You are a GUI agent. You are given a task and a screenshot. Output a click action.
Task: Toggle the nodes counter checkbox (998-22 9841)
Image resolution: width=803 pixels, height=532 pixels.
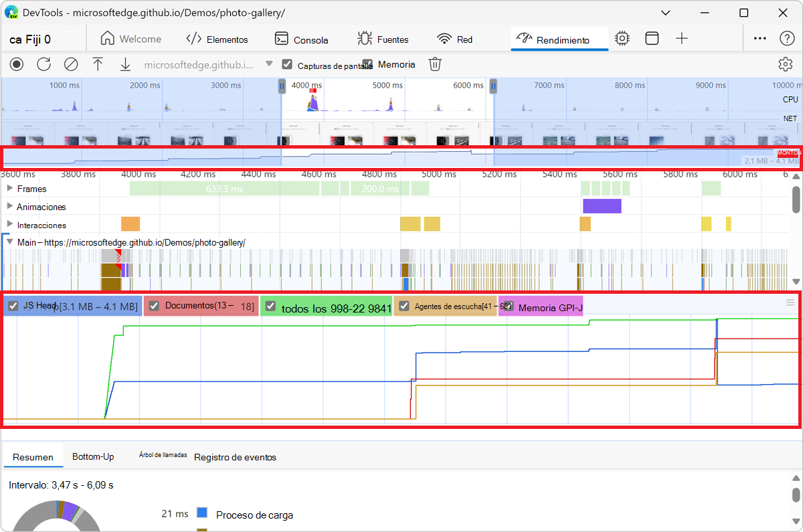(270, 306)
